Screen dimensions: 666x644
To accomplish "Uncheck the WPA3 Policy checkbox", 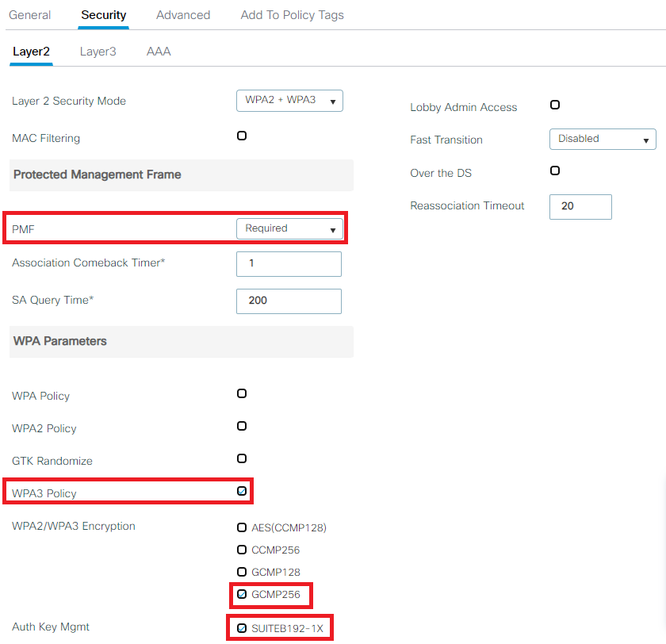I will click(x=242, y=491).
